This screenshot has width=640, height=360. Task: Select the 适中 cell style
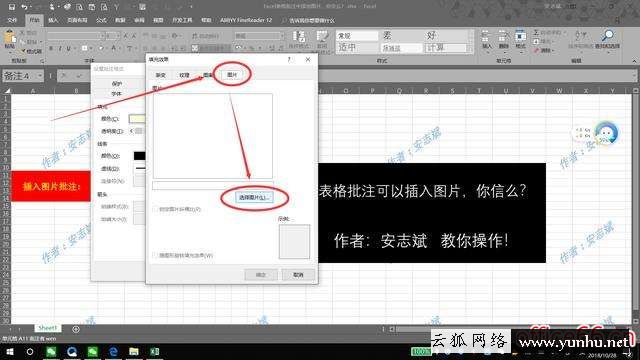[357, 47]
